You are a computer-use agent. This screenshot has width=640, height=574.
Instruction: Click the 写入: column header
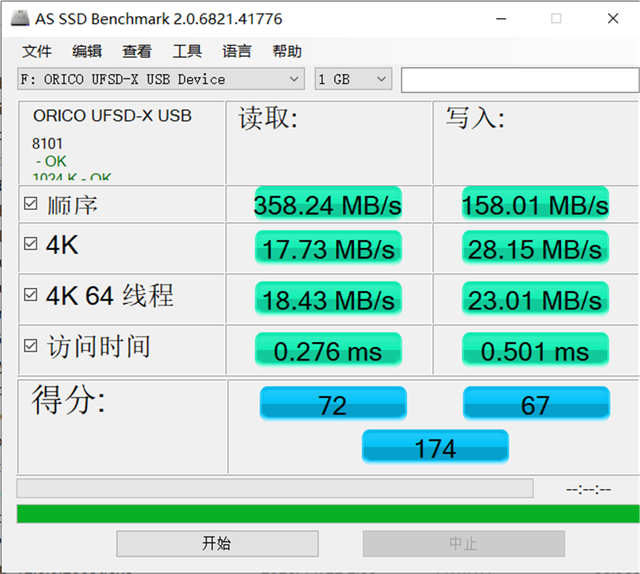tap(475, 119)
